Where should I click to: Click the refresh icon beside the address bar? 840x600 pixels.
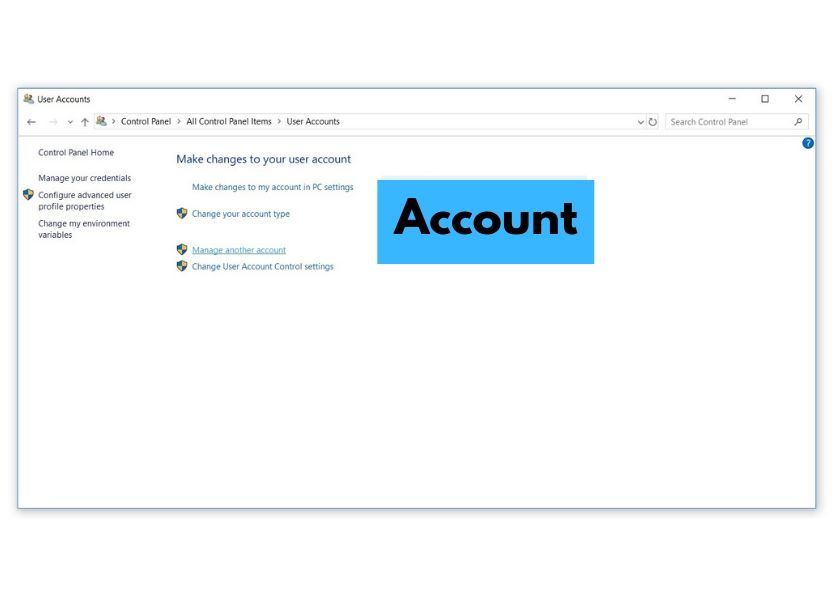tap(654, 121)
